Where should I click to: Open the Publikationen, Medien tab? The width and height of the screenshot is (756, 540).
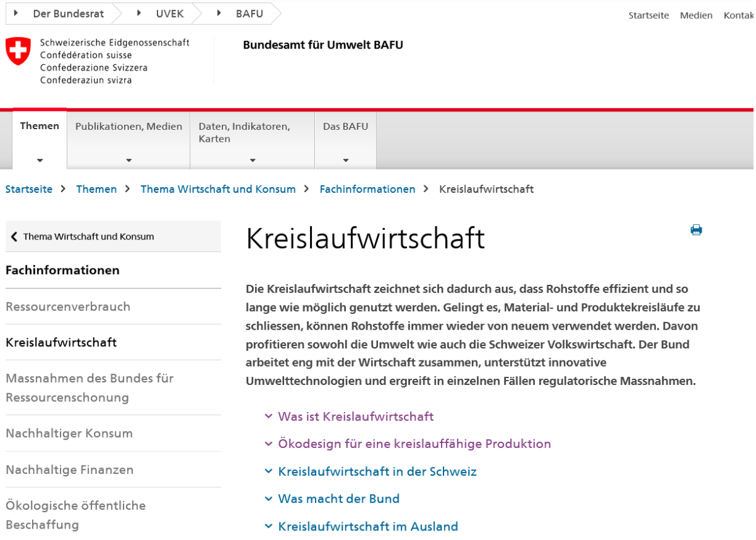click(x=129, y=139)
